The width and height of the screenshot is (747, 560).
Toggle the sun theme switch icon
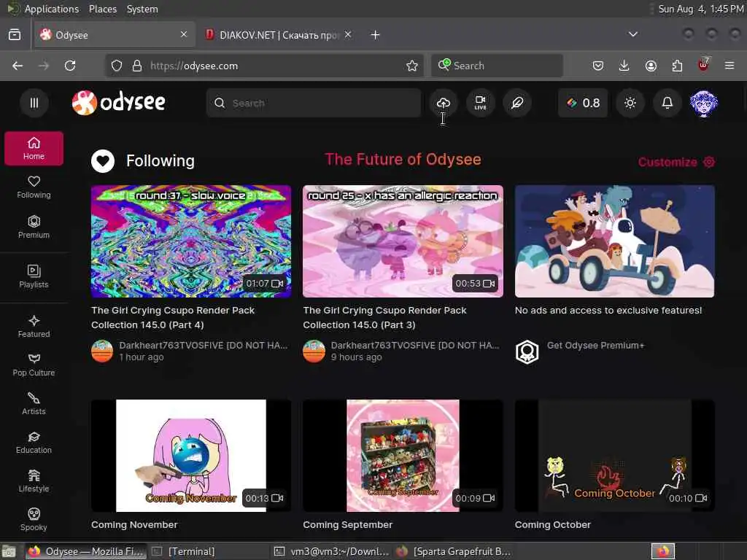(630, 103)
